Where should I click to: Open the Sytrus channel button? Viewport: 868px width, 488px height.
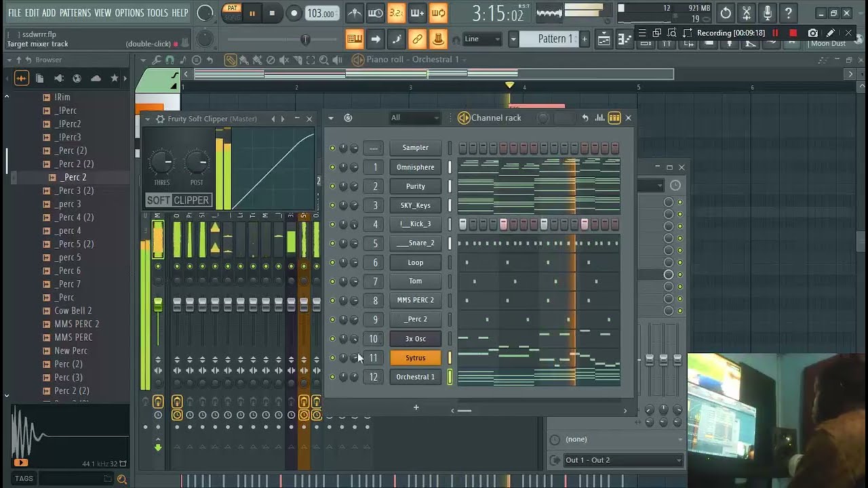(416, 358)
